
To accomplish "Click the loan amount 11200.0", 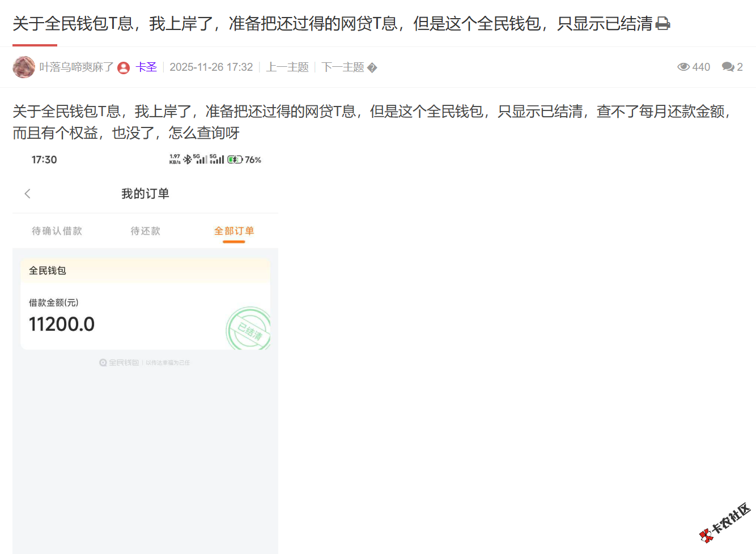I will pos(62,324).
